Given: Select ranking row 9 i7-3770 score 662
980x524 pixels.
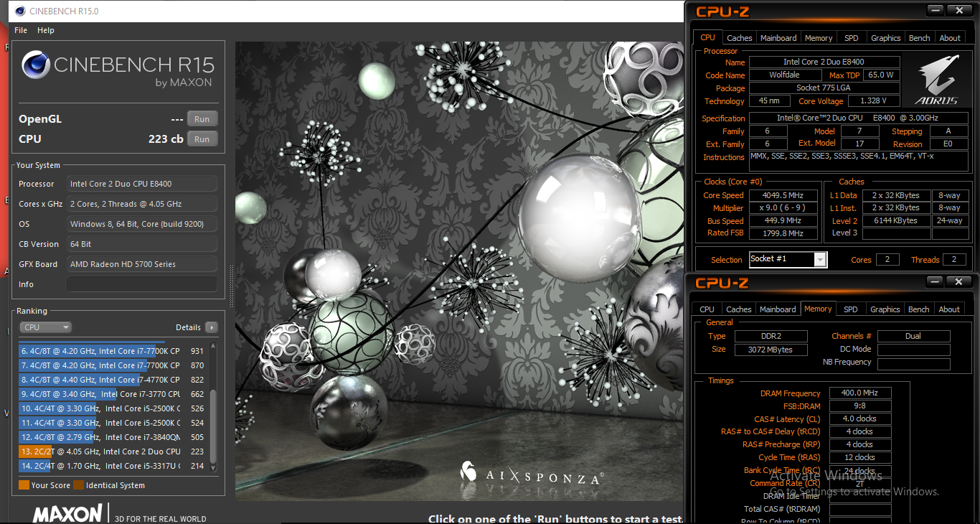Looking at the screenshot, I should 113,394.
